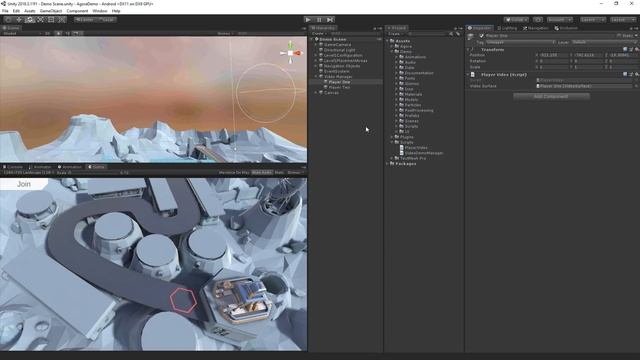Open the Player Video script help icon
Viewport: 640px width, 360px height.
coord(625,74)
